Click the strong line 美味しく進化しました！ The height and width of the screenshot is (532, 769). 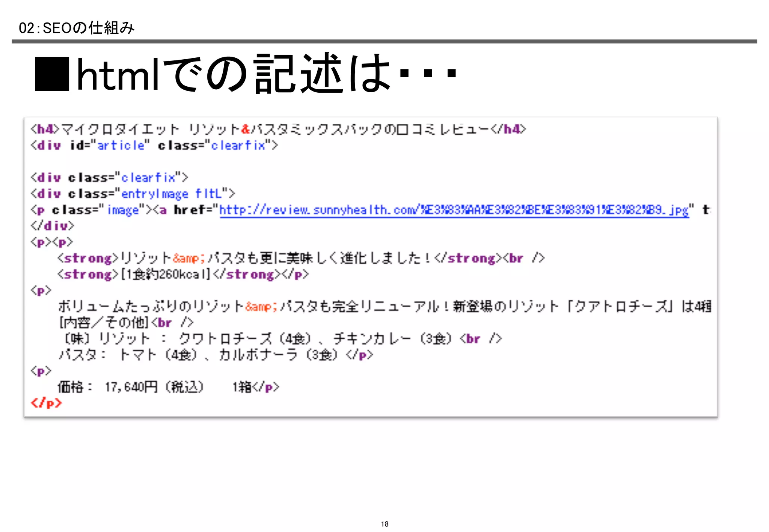coord(301,258)
